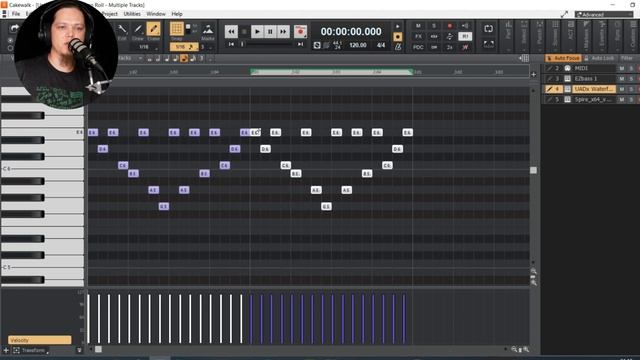This screenshot has height=360, width=640.
Task: Open the Transform tool dropdown
Action: (31, 350)
